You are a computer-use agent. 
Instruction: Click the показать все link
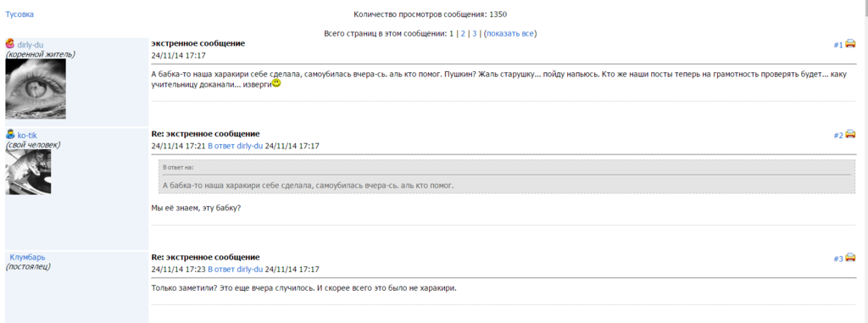(509, 33)
